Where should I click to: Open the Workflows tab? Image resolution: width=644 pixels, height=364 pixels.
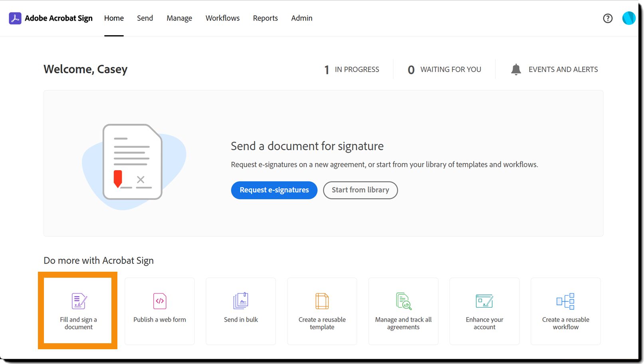point(222,18)
